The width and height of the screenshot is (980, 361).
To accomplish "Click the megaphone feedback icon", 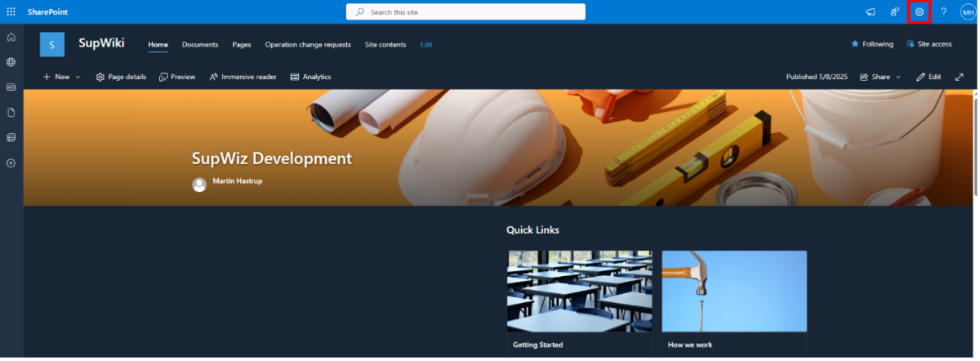I will point(871,11).
